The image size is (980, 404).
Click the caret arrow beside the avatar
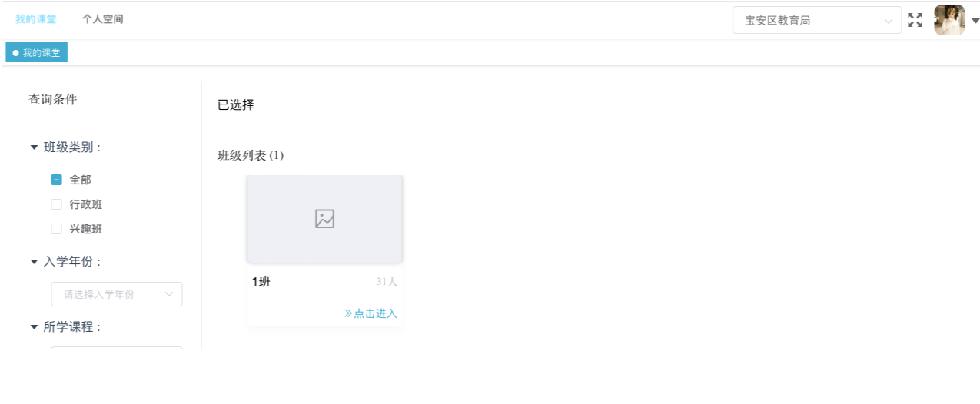pyautogui.click(x=975, y=22)
